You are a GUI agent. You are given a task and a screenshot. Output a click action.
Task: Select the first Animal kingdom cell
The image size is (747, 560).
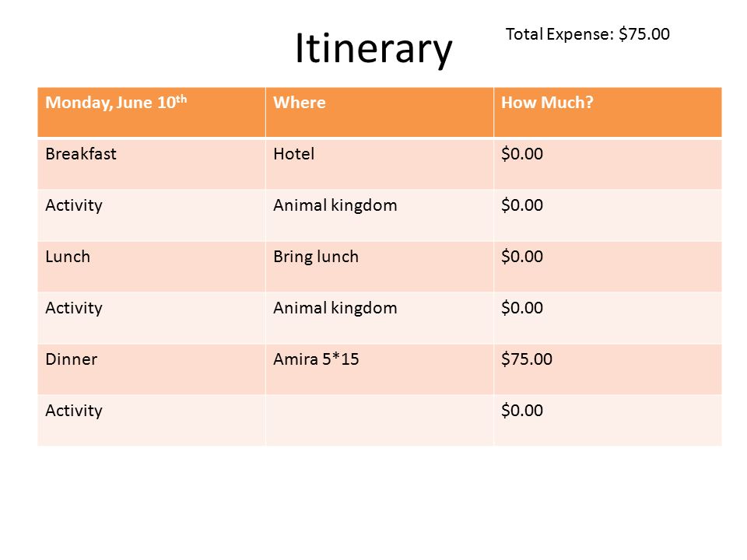pos(380,215)
